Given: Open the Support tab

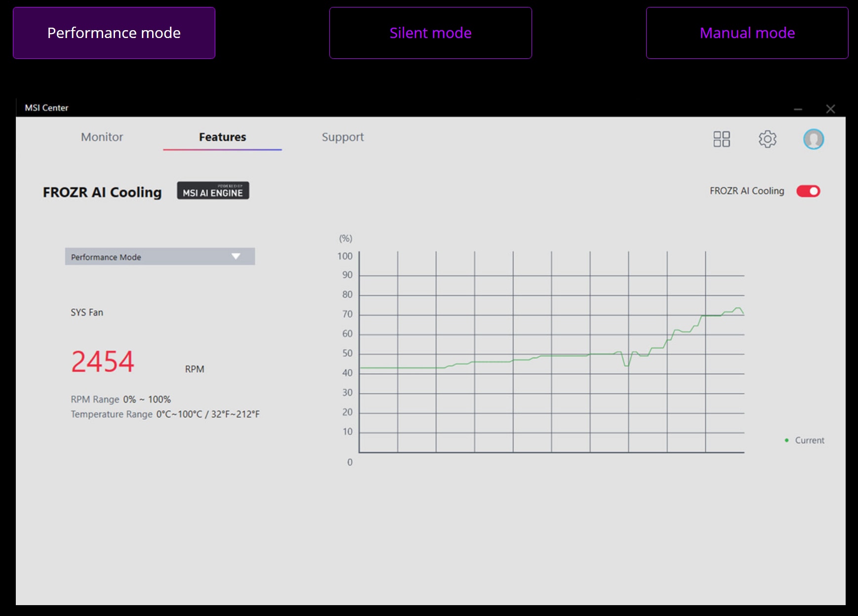Looking at the screenshot, I should [342, 137].
